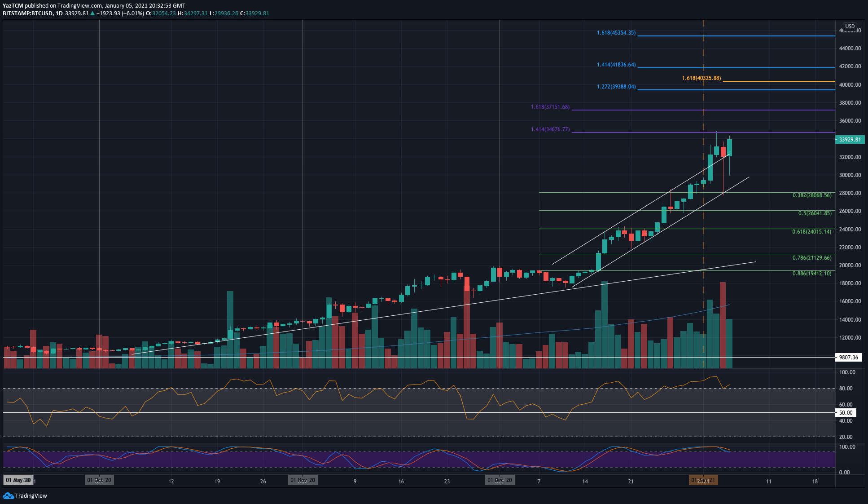Image resolution: width=868 pixels, height=504 pixels.
Task: Click the 01 Dec '20 date marker
Action: point(500,480)
